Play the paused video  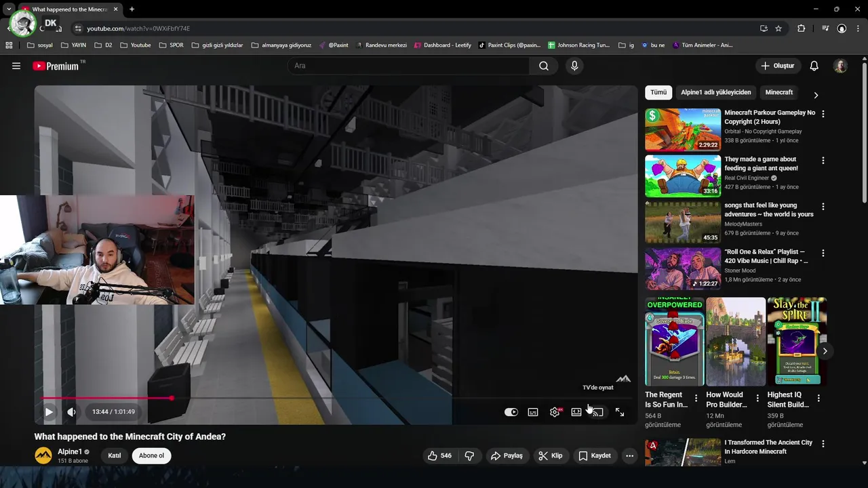click(x=49, y=411)
